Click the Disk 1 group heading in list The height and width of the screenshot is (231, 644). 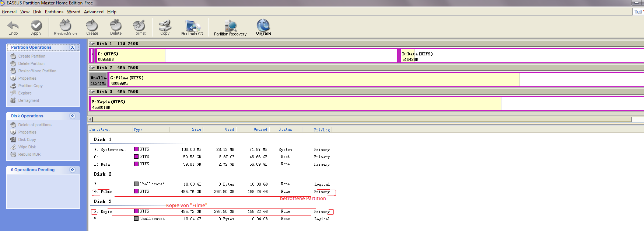coord(102,139)
